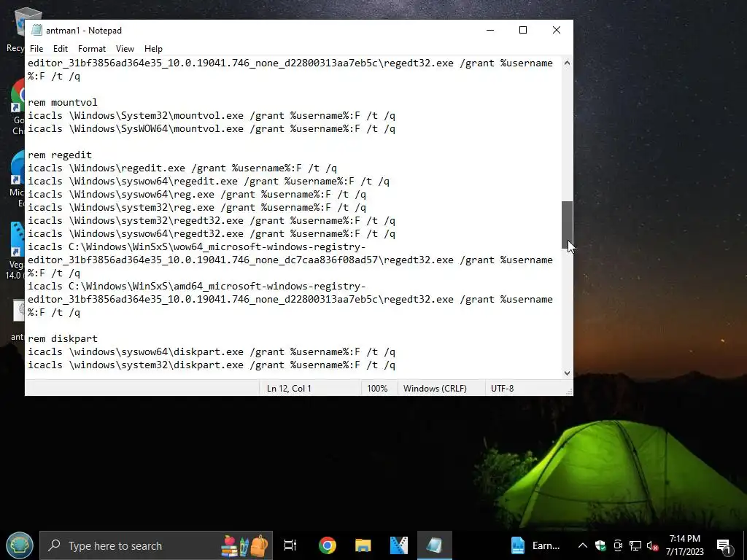Click the 'rem regedit' comment line
This screenshot has height=560, width=747.
click(x=60, y=155)
